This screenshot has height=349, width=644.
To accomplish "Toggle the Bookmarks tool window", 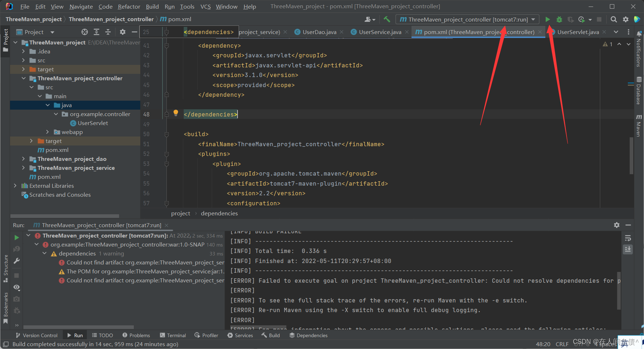I will [x=5, y=308].
